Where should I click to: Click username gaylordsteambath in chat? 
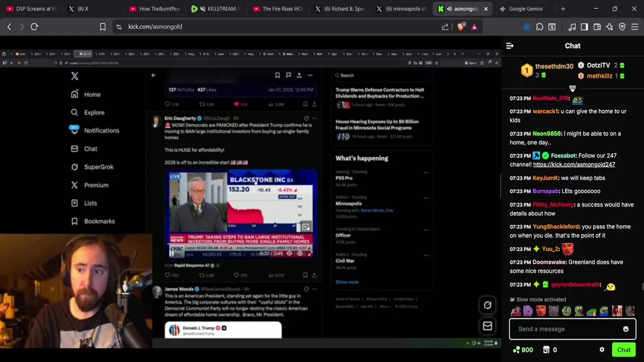pos(575,285)
